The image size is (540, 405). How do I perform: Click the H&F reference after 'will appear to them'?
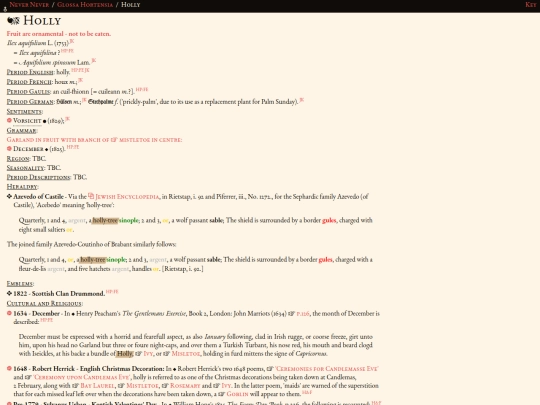tap(307, 392)
